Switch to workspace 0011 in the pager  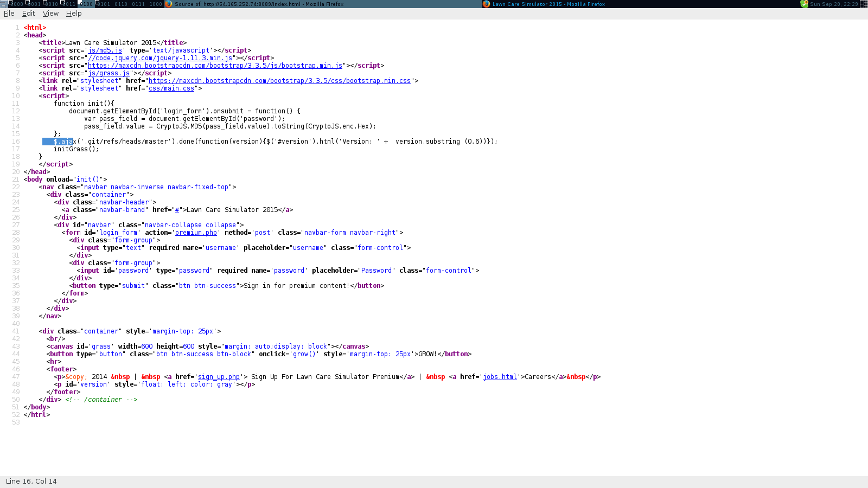tap(69, 4)
